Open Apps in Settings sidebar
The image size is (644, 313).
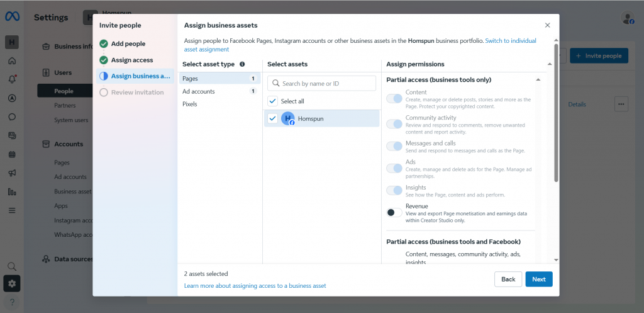coord(61,206)
